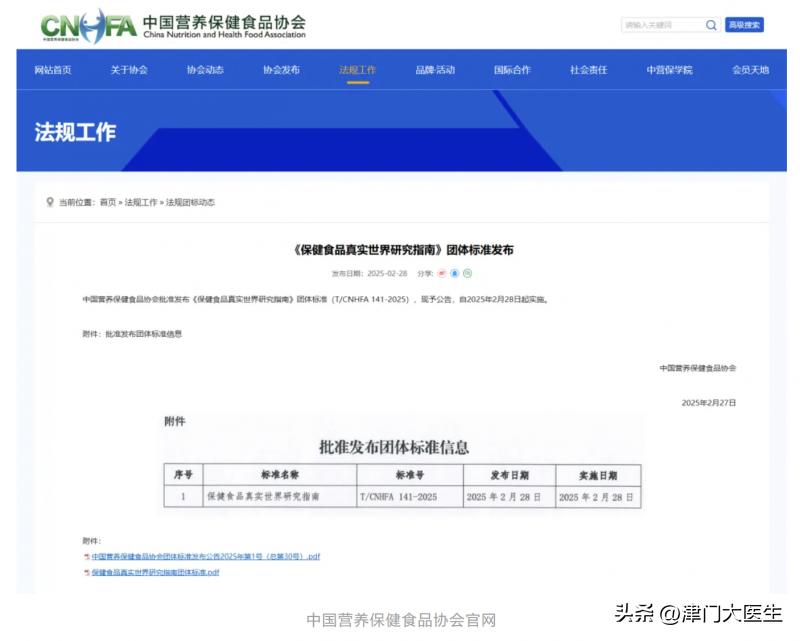Go to 法规工作 in the breadcrumb
800x641 pixels.
141,203
